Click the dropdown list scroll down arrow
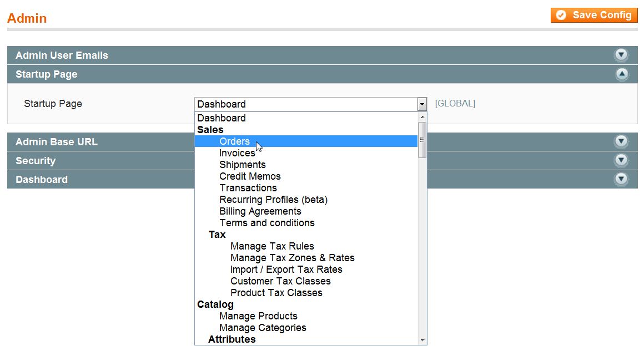This screenshot has height=351, width=644. point(422,340)
